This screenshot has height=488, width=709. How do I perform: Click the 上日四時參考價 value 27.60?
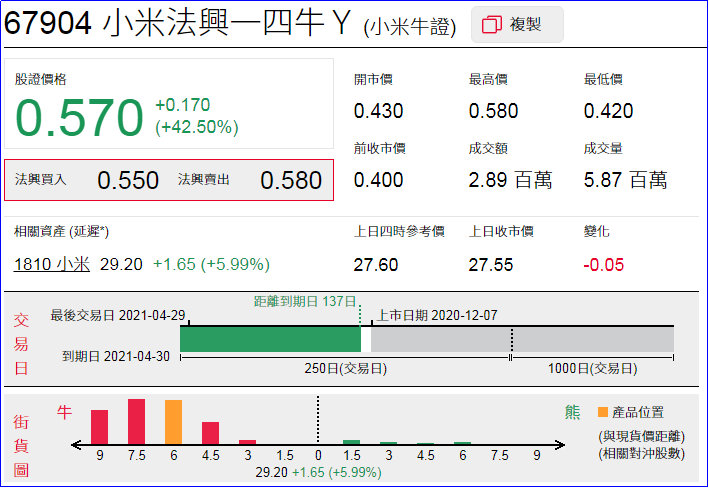pyautogui.click(x=375, y=265)
